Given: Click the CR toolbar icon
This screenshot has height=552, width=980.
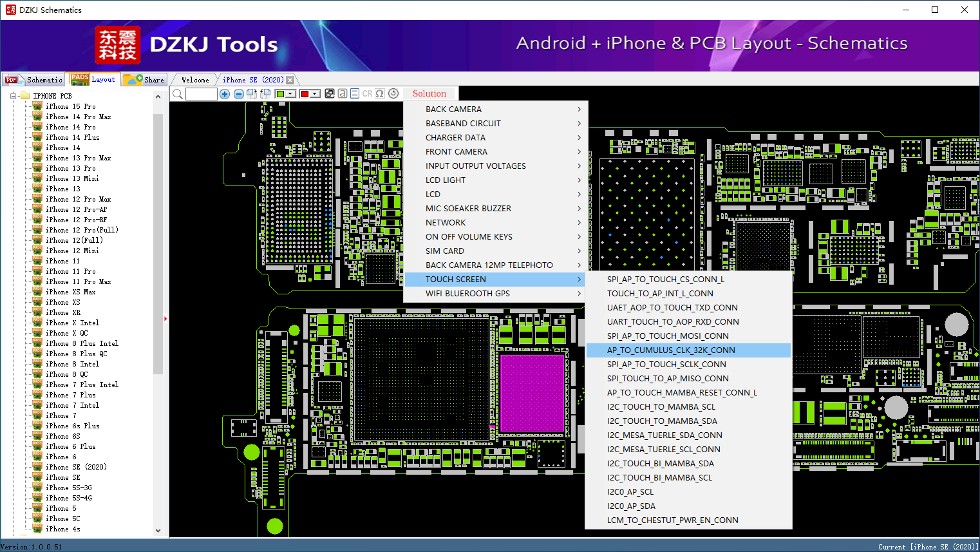Looking at the screenshot, I should [x=367, y=93].
